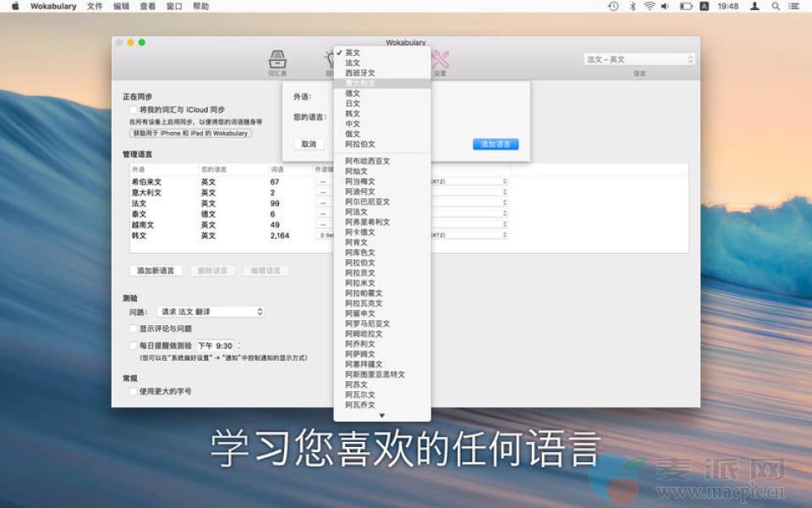Open the 词汇表 vocabulary list toolbar icon

click(x=277, y=61)
